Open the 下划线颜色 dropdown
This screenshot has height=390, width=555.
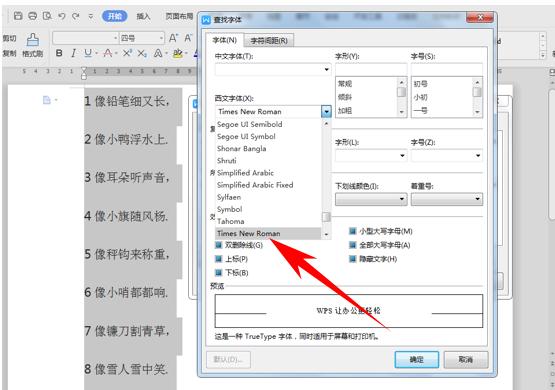[x=371, y=199]
